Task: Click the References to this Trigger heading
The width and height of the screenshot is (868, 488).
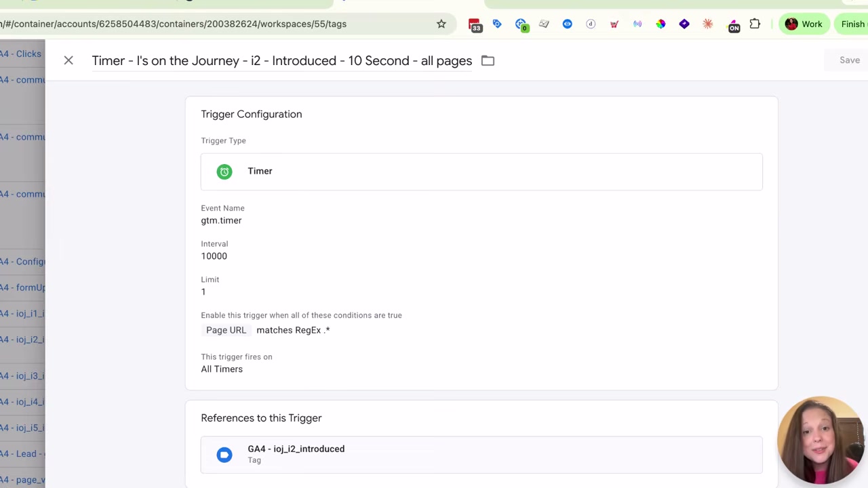Action: 261,418
